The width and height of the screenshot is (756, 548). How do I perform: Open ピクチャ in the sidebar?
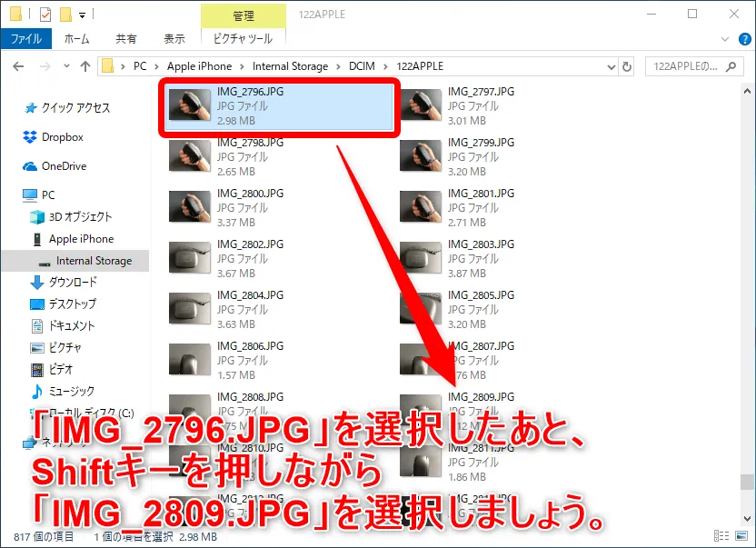pyautogui.click(x=56, y=347)
